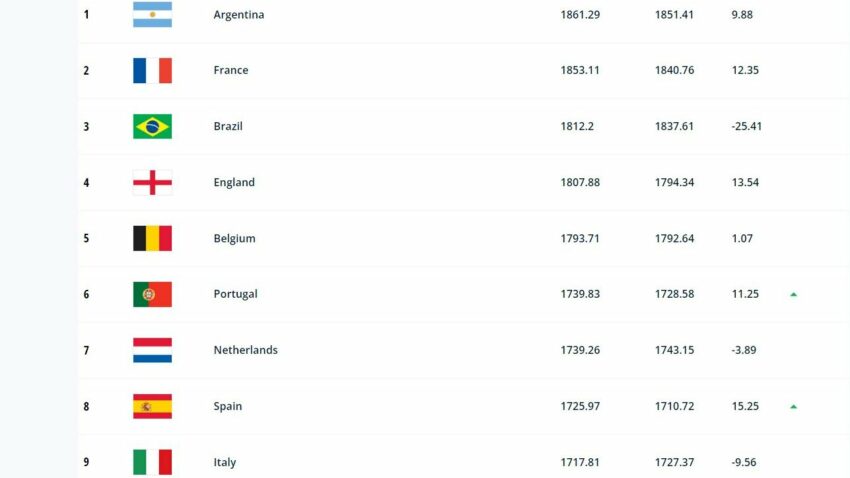Click the Netherlands team name
This screenshot has width=850, height=478.
[245, 350]
